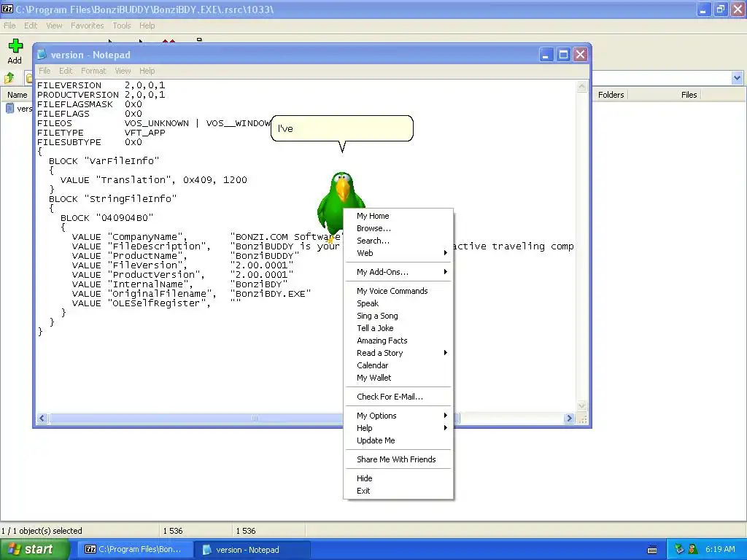This screenshot has height=560, width=747.
Task: Click the version file icon in 7-Zip list
Action: 9,109
